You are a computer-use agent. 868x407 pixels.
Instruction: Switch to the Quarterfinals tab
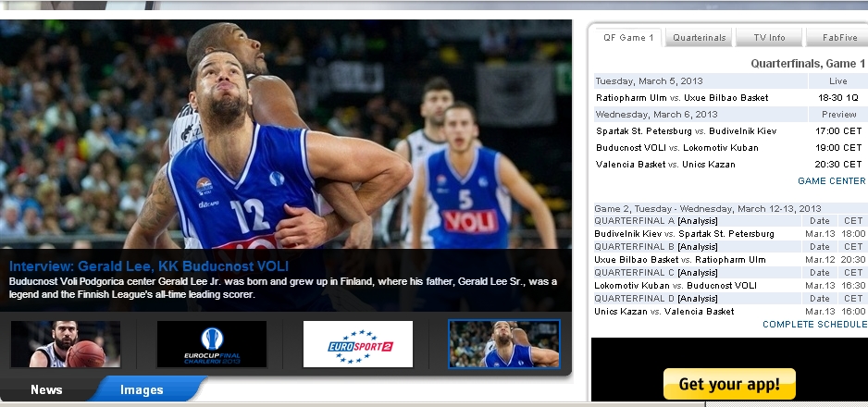point(699,38)
